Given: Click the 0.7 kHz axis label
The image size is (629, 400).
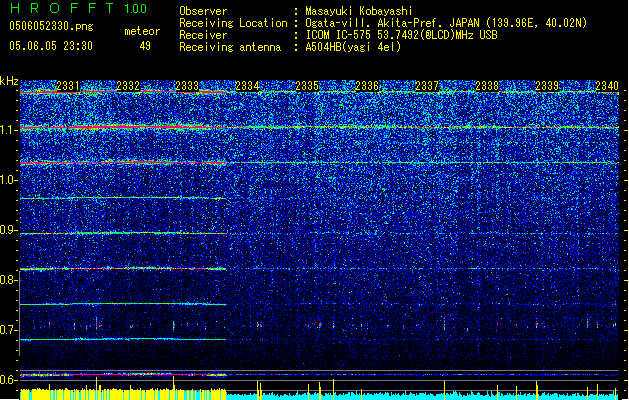Looking at the screenshot, I should click(x=9, y=330).
